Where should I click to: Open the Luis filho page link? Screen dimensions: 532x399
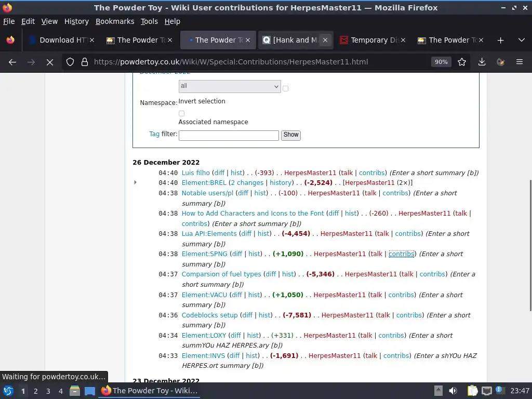coord(196,172)
